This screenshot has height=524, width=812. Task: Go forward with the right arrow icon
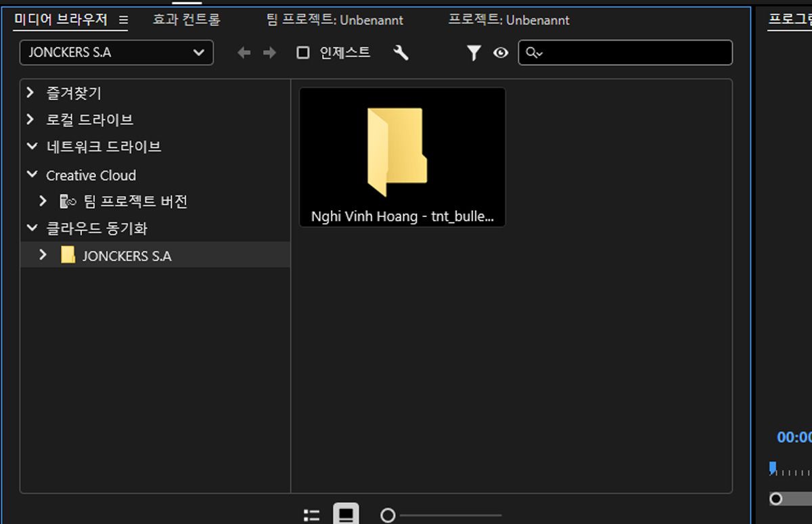(x=269, y=53)
